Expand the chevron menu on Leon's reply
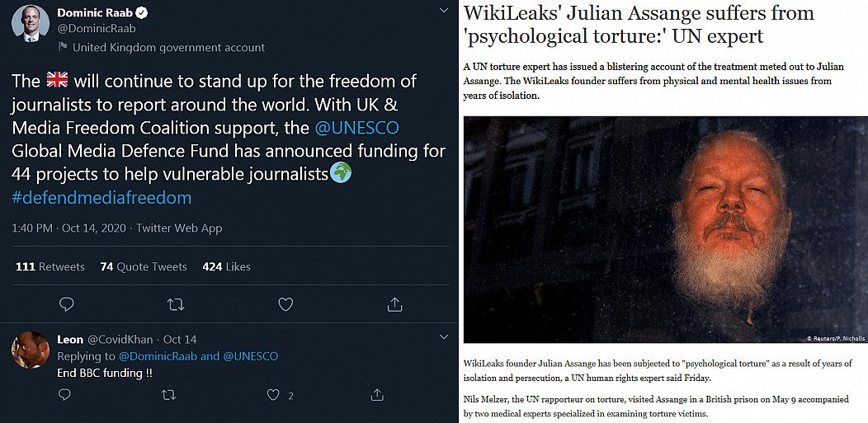 [444, 336]
